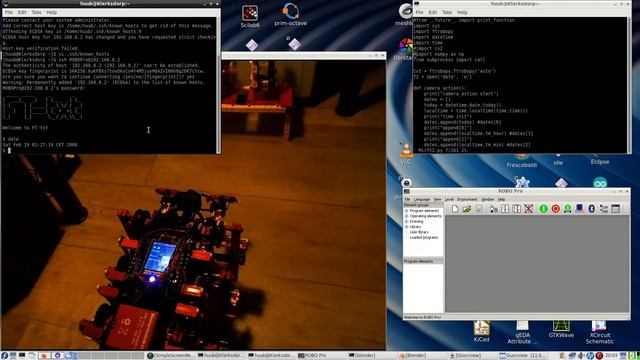Open the gEDA Attribute desktop icon

[522, 333]
